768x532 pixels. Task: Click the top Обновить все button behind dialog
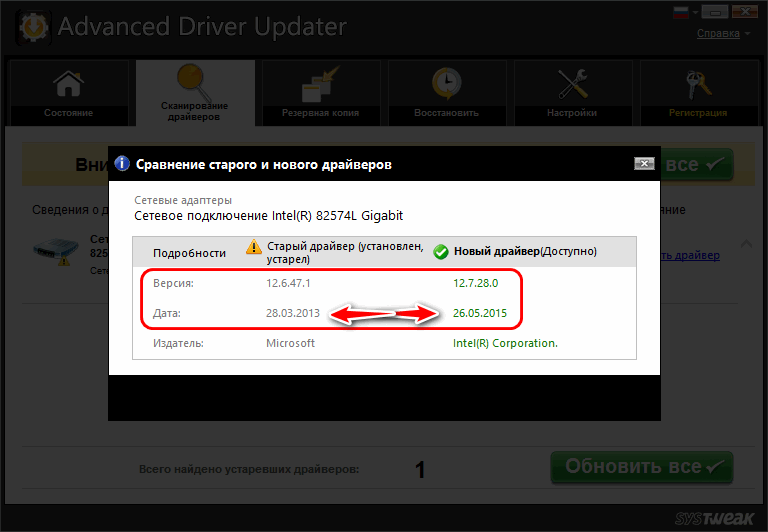click(696, 165)
